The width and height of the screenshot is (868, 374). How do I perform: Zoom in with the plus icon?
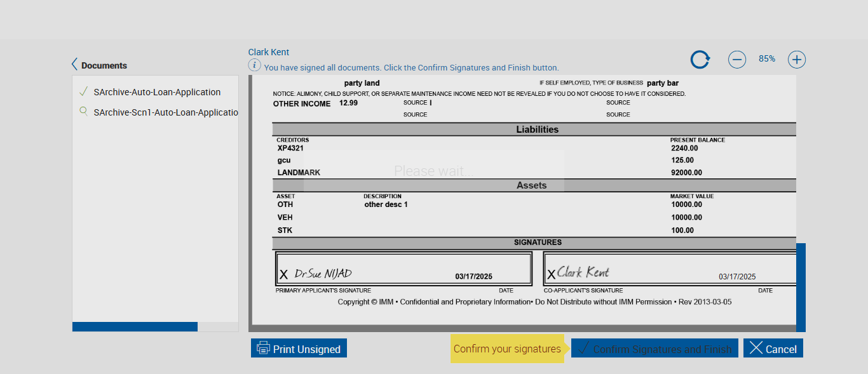(x=797, y=60)
